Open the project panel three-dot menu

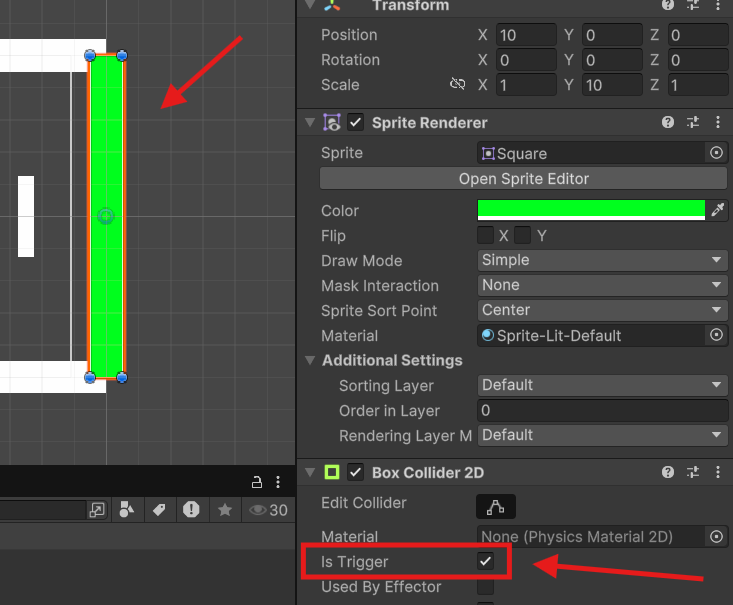pyautogui.click(x=278, y=482)
